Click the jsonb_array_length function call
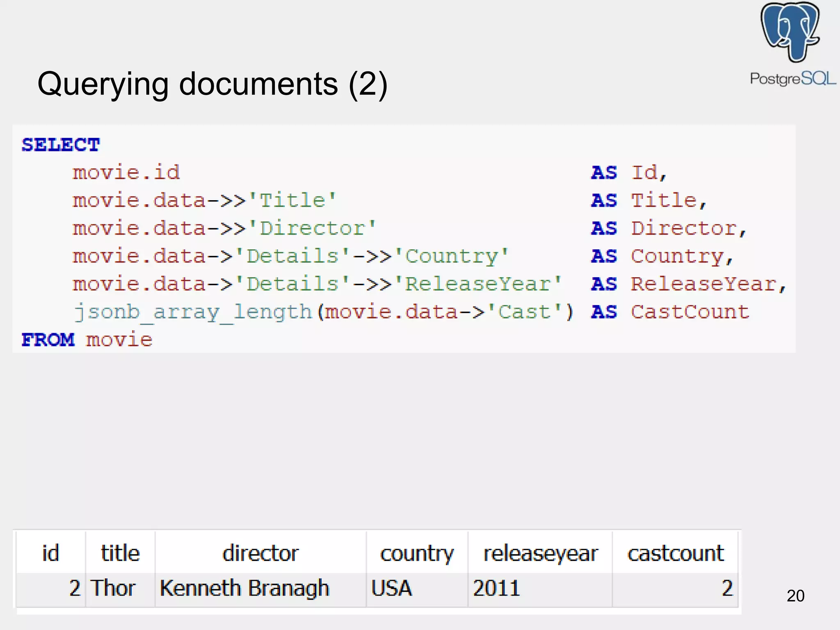The image size is (840, 630). [323, 313]
